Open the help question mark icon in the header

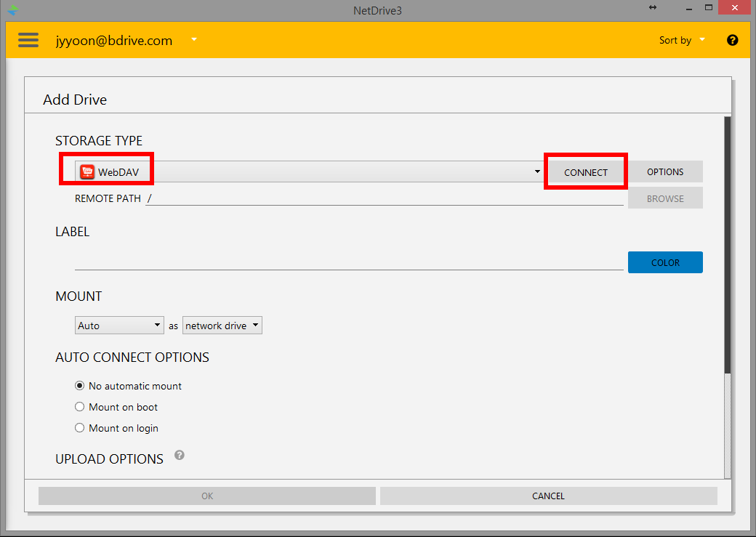732,40
